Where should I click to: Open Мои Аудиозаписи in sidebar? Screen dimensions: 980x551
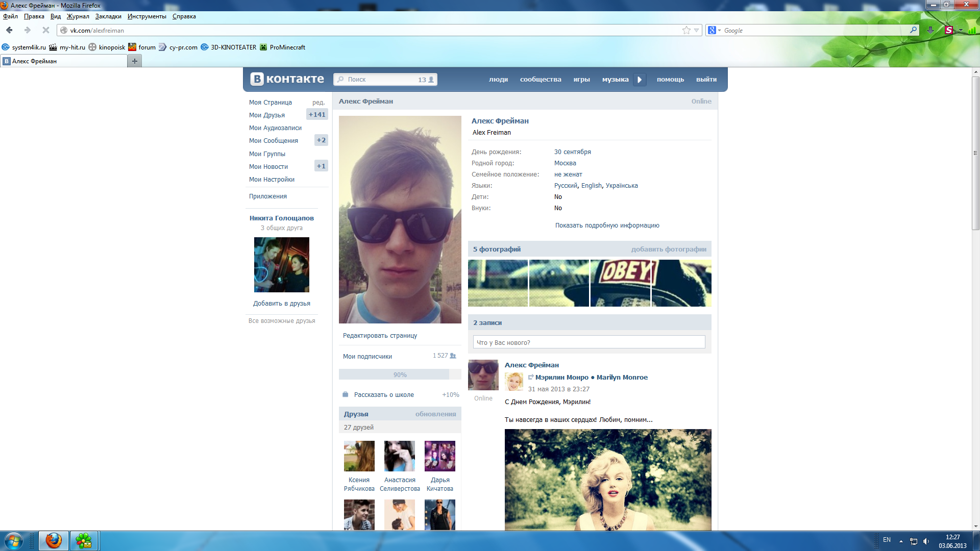[x=275, y=128]
